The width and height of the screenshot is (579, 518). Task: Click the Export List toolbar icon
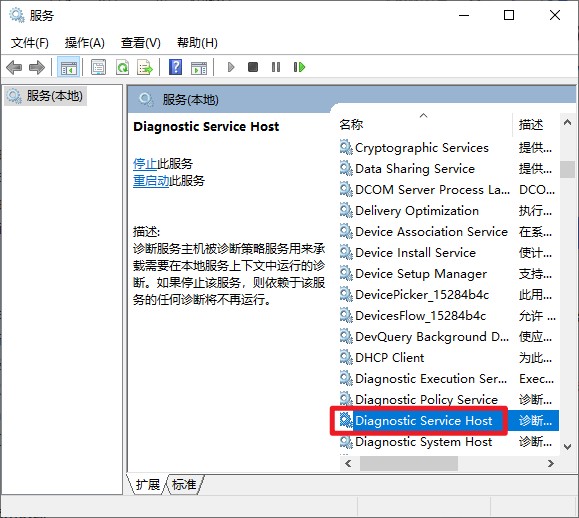point(145,68)
